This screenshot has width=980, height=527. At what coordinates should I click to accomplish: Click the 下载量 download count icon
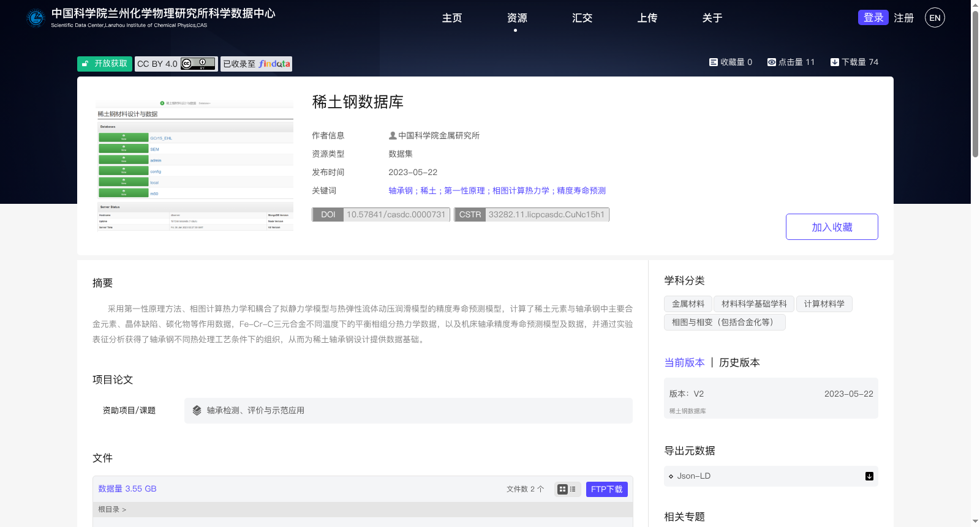click(x=834, y=62)
